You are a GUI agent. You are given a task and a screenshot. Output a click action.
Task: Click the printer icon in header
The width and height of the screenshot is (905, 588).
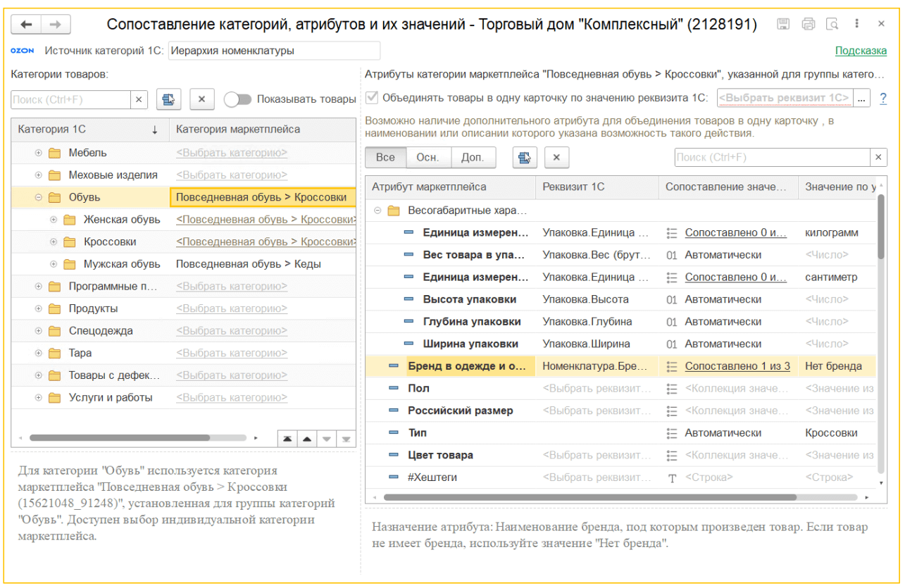(808, 25)
